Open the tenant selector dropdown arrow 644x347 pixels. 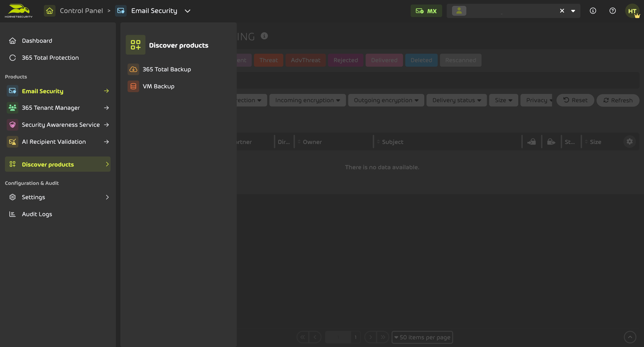point(573,11)
